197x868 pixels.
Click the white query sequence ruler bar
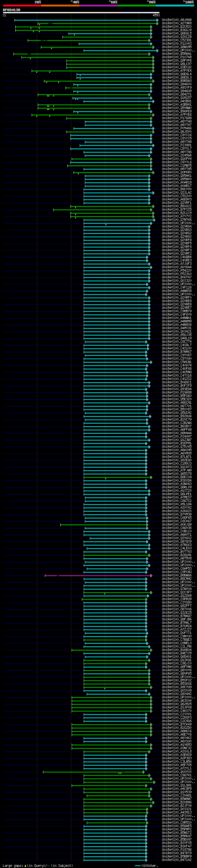click(x=81, y=13)
